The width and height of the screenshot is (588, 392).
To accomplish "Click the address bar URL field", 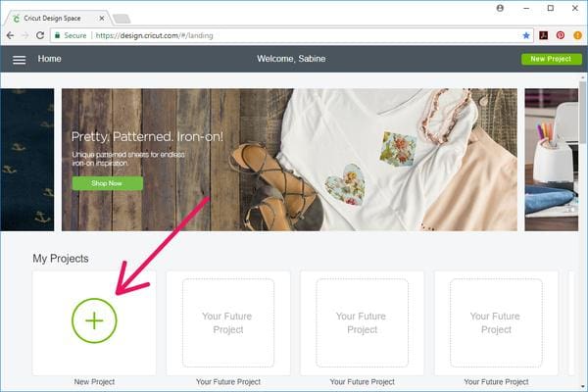I will coord(292,35).
